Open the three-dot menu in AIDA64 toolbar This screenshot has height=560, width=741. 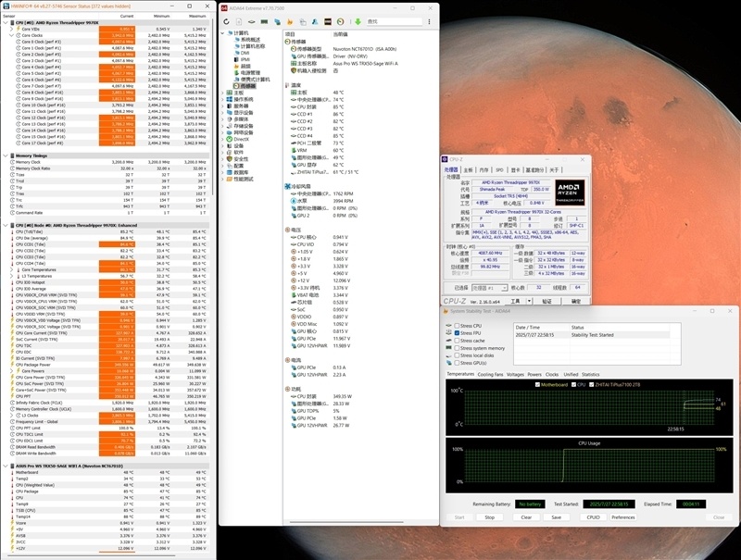coord(428,20)
